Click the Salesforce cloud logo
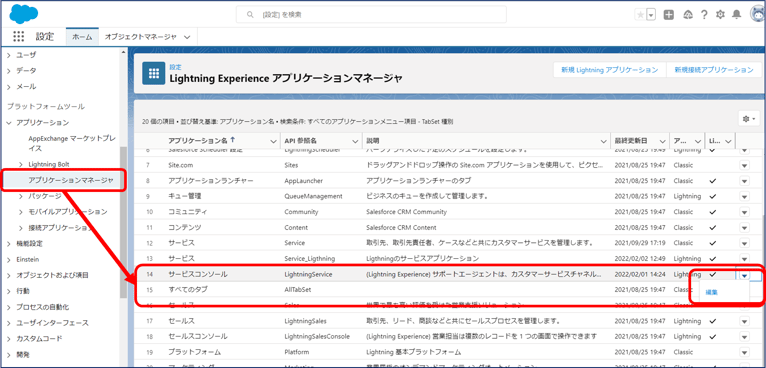 tap(23, 13)
